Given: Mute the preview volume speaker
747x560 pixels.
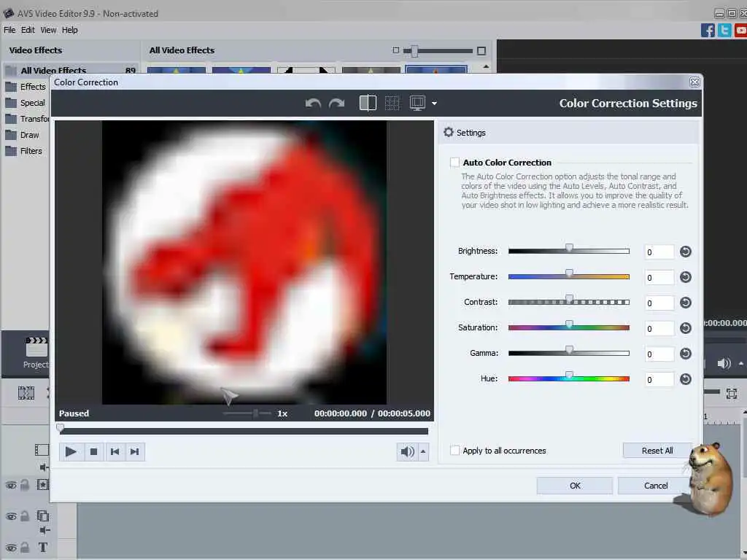Looking at the screenshot, I should (407, 451).
